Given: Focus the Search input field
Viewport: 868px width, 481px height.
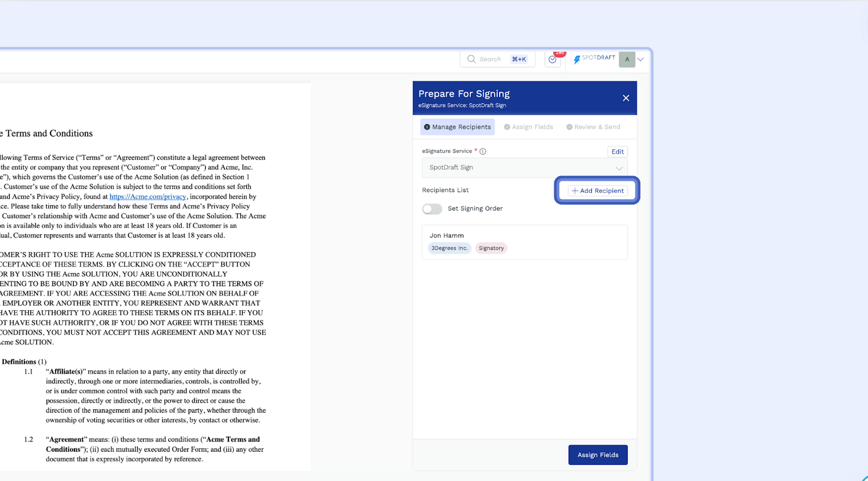Looking at the screenshot, I should click(490, 59).
